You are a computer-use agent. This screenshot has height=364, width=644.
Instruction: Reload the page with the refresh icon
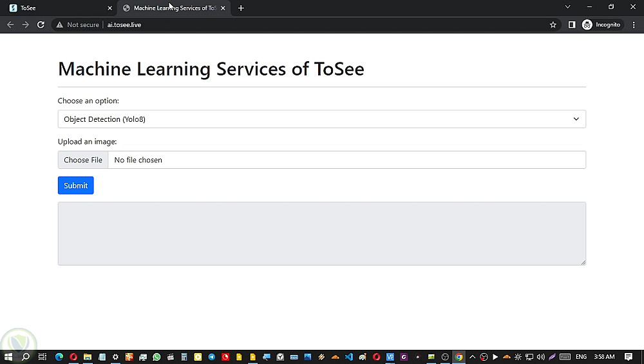pos(41,24)
